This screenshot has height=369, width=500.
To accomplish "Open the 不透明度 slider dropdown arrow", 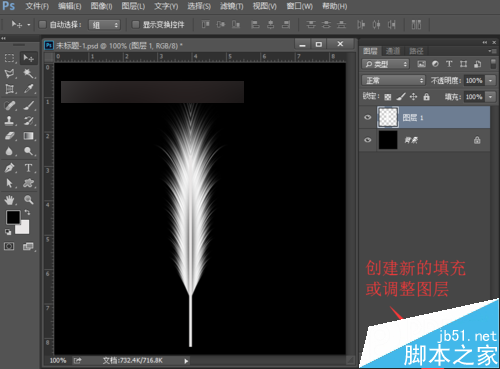I will coord(490,80).
